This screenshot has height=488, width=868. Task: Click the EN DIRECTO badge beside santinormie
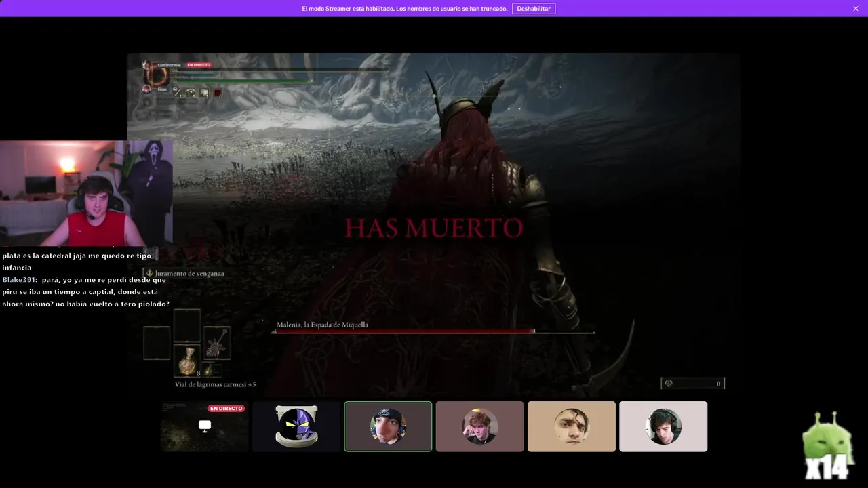199,65
